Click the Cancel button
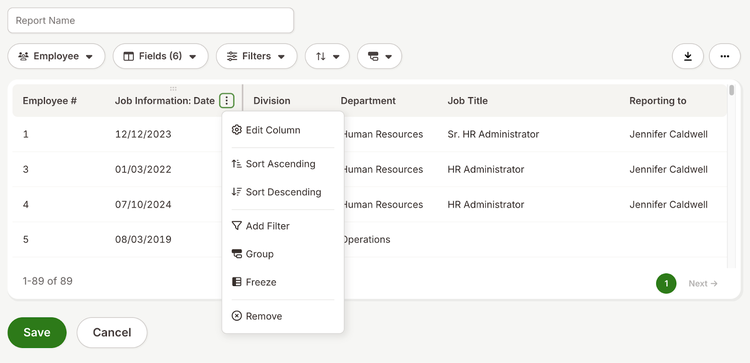 click(112, 332)
